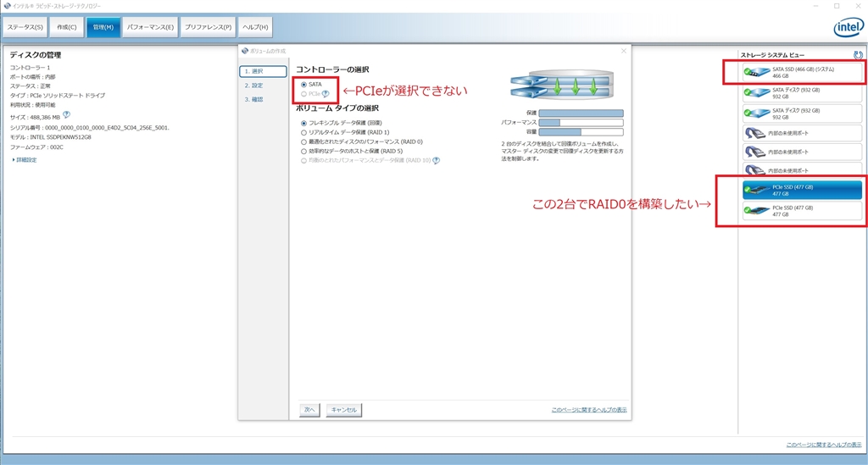868x465 pixels.
Task: Open the 作成(C) tab
Action: [66, 27]
